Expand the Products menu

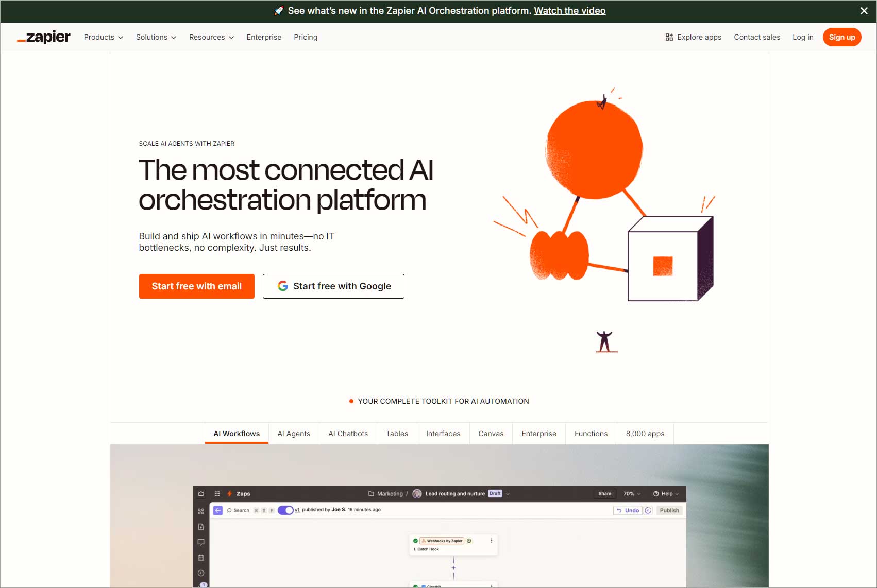point(104,37)
